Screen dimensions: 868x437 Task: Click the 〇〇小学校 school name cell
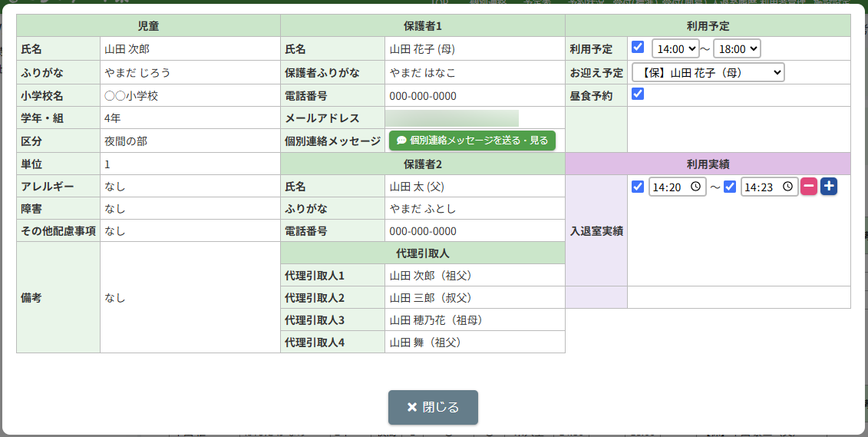131,96
